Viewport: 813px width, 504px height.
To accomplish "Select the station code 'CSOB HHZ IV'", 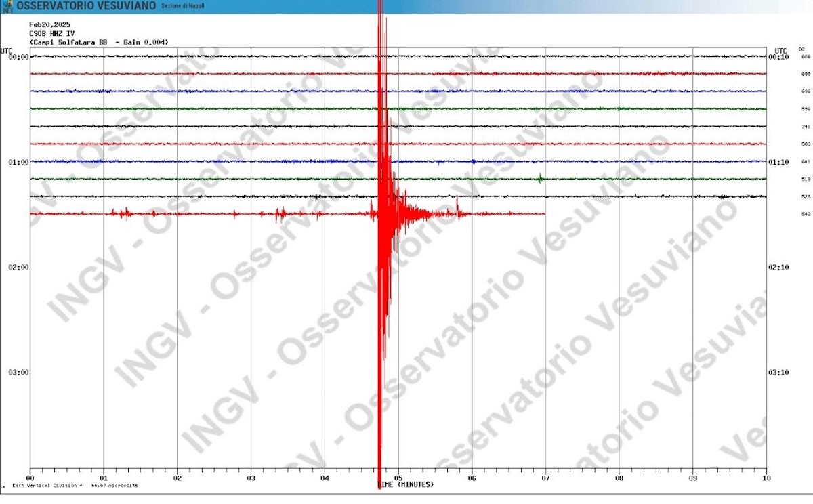I will coord(51,33).
